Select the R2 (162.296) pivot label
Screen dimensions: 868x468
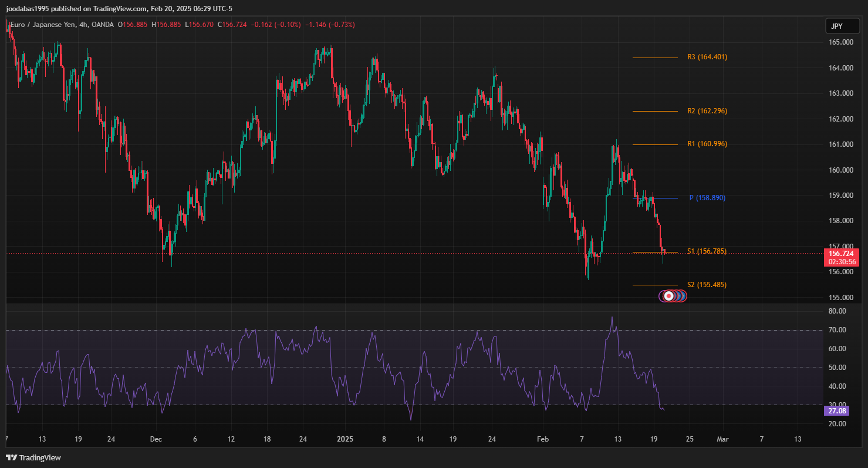[x=707, y=111]
